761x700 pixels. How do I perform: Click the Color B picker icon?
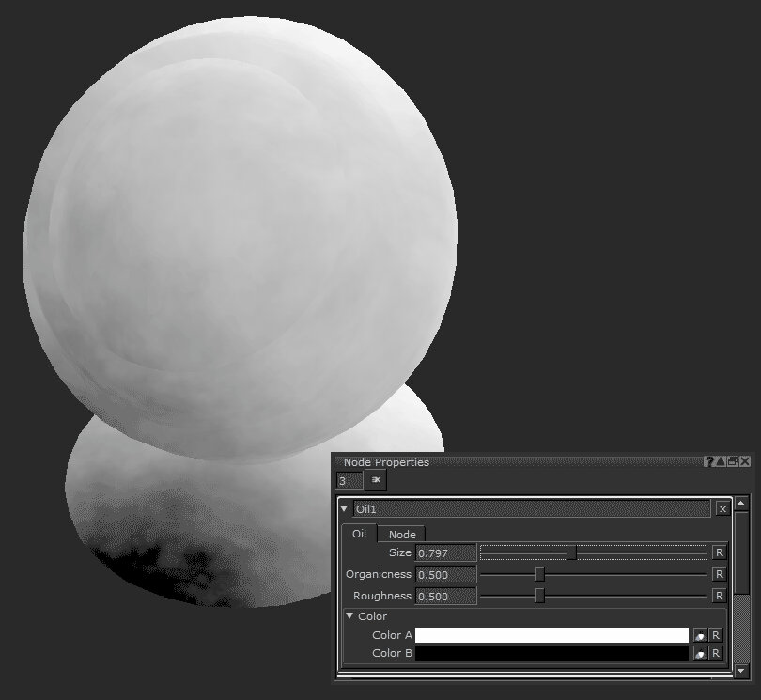coord(700,653)
